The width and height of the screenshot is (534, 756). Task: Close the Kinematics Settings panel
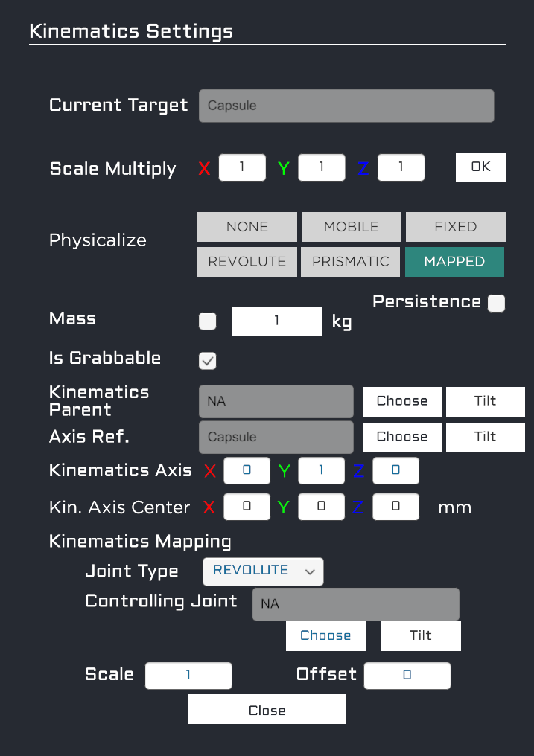pyautogui.click(x=267, y=711)
